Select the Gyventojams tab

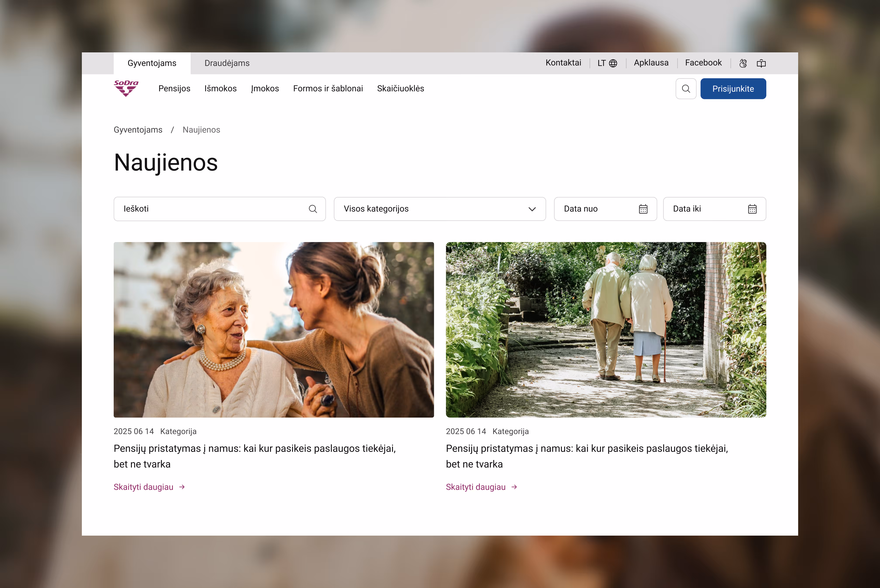tap(152, 63)
